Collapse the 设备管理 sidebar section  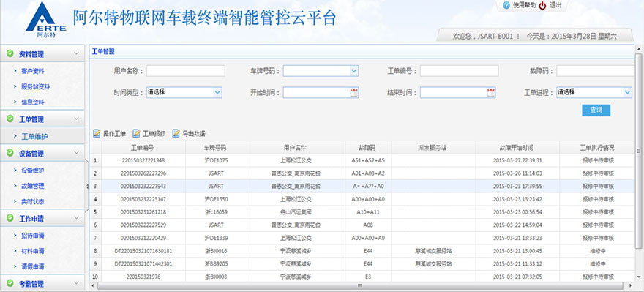click(x=76, y=153)
